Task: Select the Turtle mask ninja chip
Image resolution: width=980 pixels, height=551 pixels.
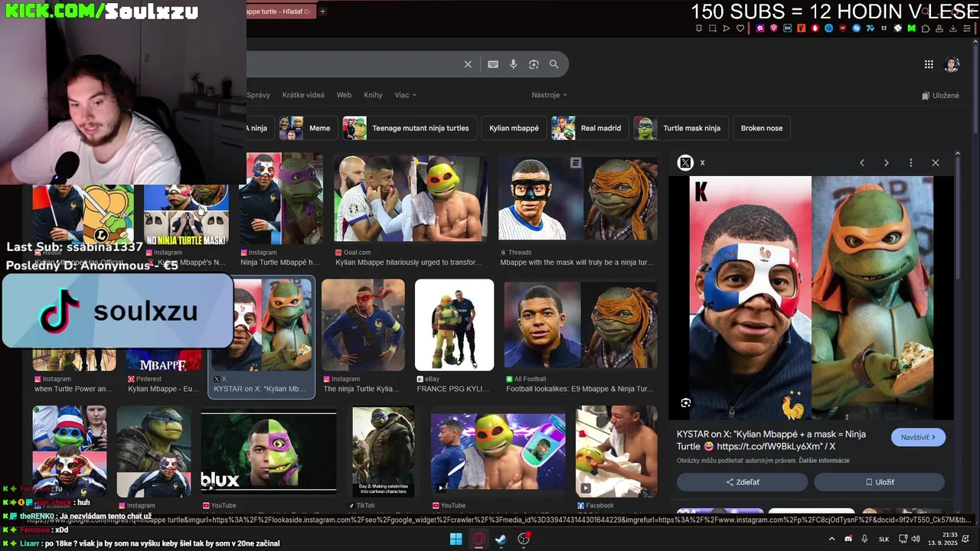Action: coord(681,128)
